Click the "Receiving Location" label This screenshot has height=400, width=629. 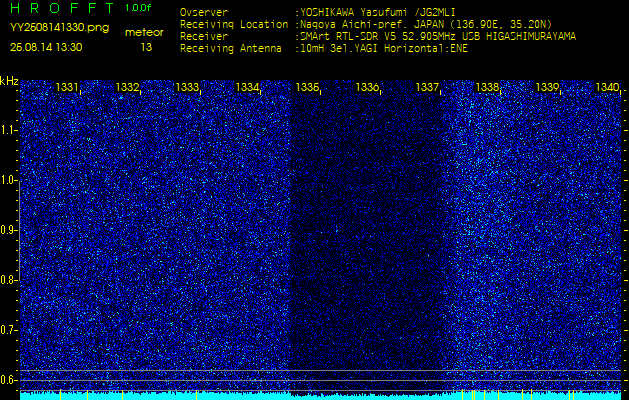[234, 25]
